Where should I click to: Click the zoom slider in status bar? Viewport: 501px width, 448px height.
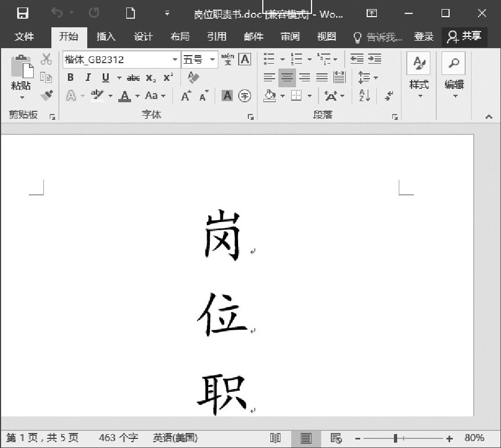[396, 438]
